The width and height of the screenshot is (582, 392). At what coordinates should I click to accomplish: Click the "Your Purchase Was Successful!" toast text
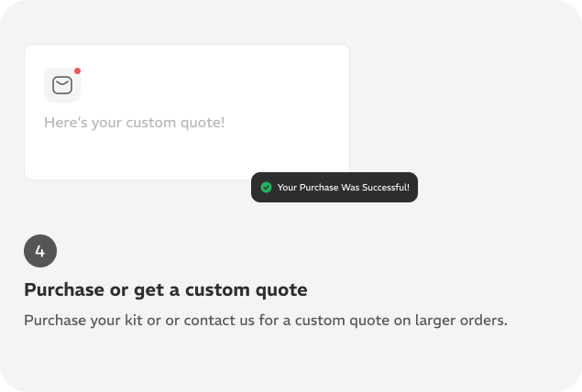click(344, 187)
